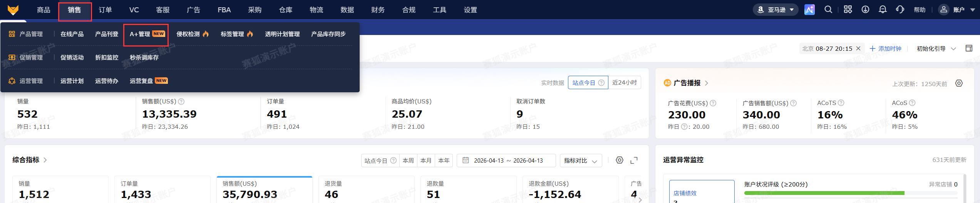Image resolution: width=980 pixels, height=203 pixels.
Task: Open the search magnifier icon
Action: (828, 10)
